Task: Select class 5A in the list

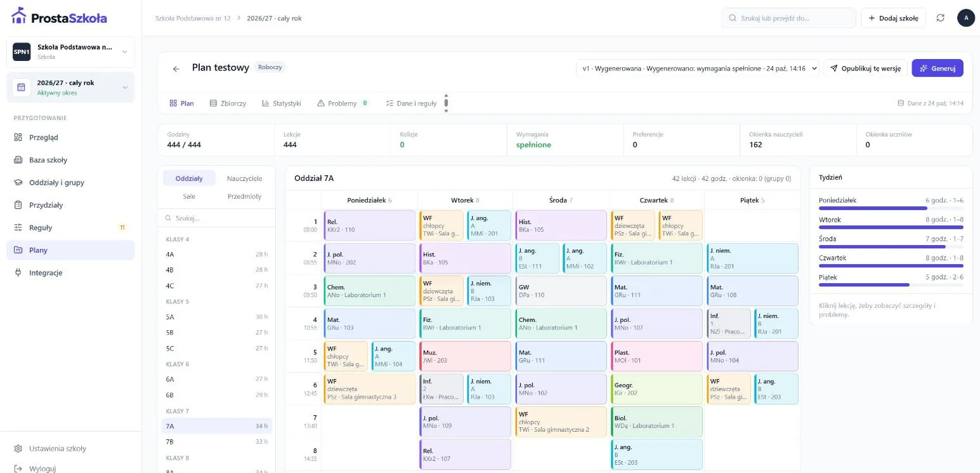Action: point(216,317)
